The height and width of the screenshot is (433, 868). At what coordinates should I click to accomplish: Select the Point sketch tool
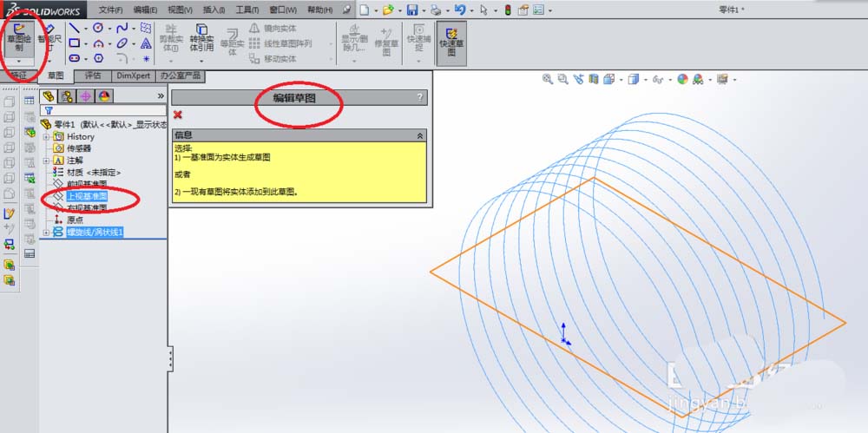[x=146, y=59]
